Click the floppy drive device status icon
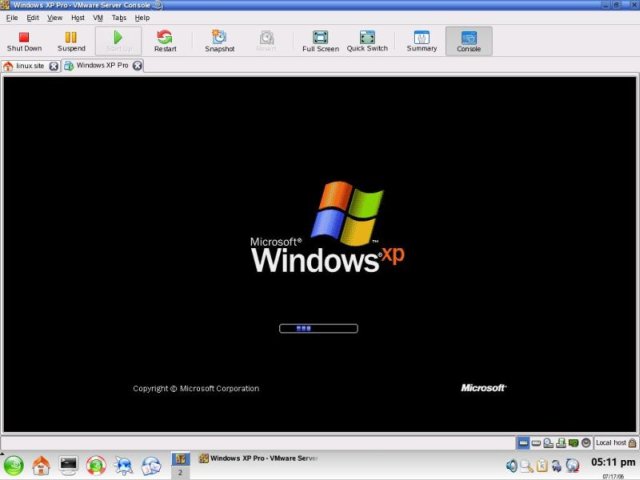Image resolution: width=640 pixels, height=480 pixels. click(561, 443)
